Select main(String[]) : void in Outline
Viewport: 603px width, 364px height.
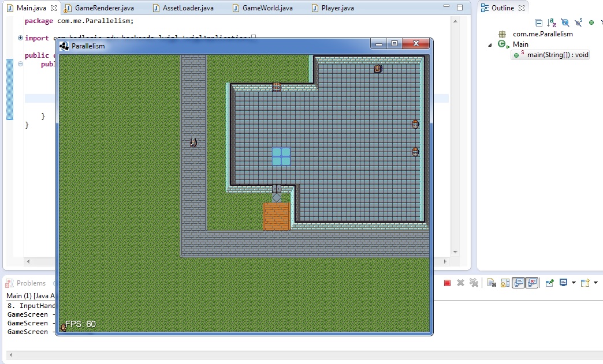557,55
